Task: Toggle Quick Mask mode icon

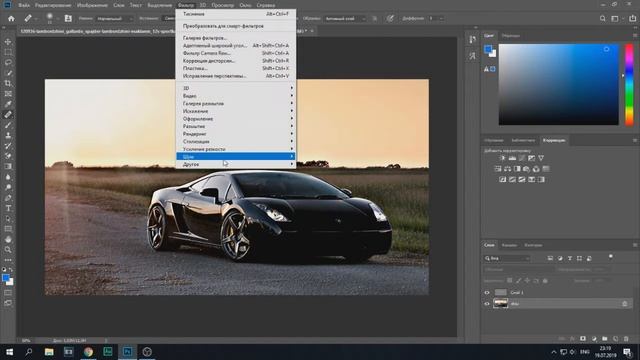Action: (x=8, y=293)
